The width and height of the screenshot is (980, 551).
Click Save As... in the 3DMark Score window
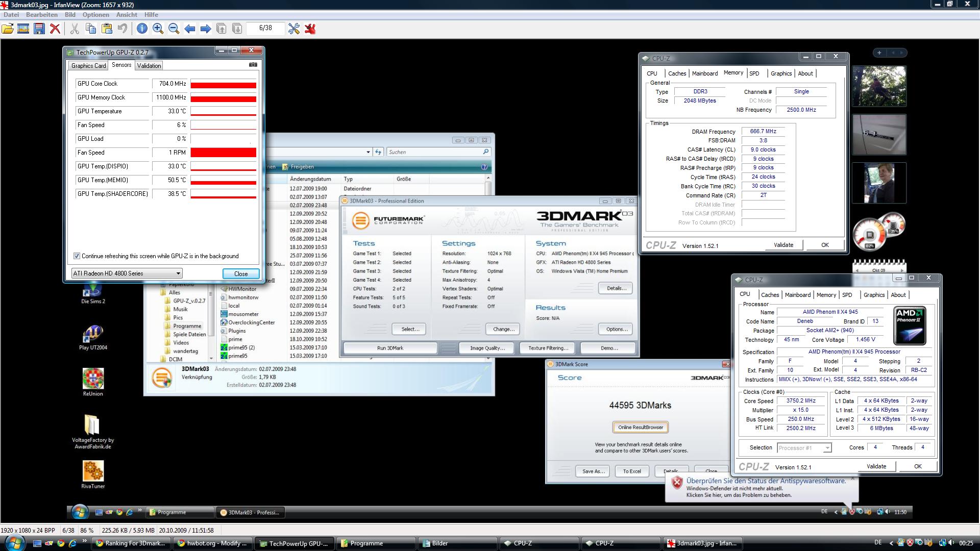[x=593, y=471]
